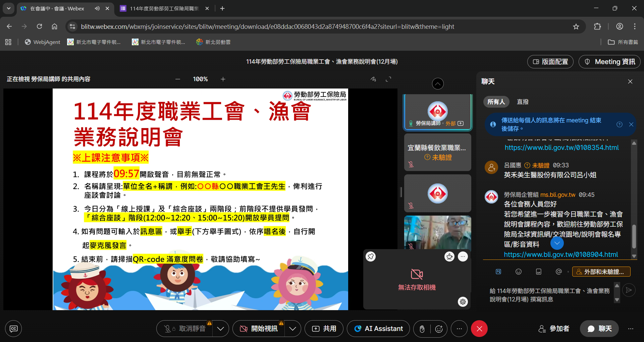The width and height of the screenshot is (644, 342).
Task: Toggle the 聊天 chat panel
Action: [599, 329]
